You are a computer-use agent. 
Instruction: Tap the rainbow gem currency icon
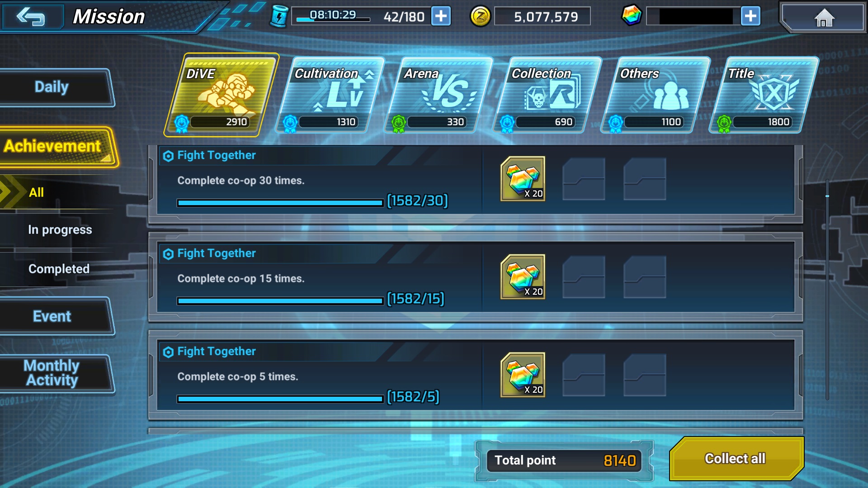pyautogui.click(x=632, y=15)
